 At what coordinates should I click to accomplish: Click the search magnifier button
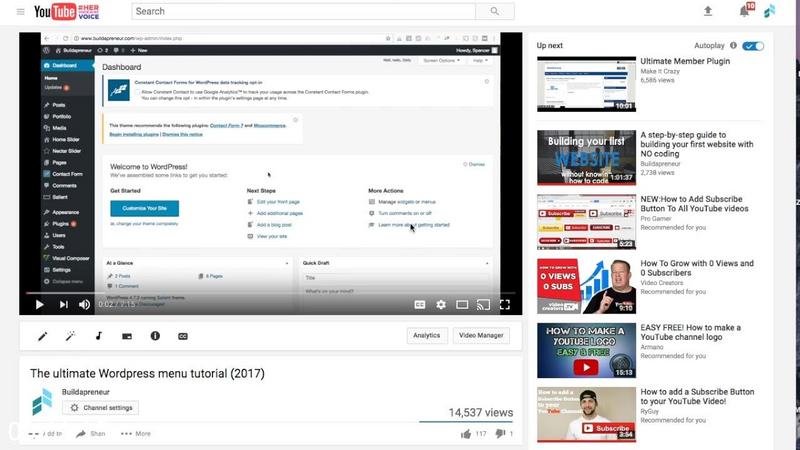(494, 11)
